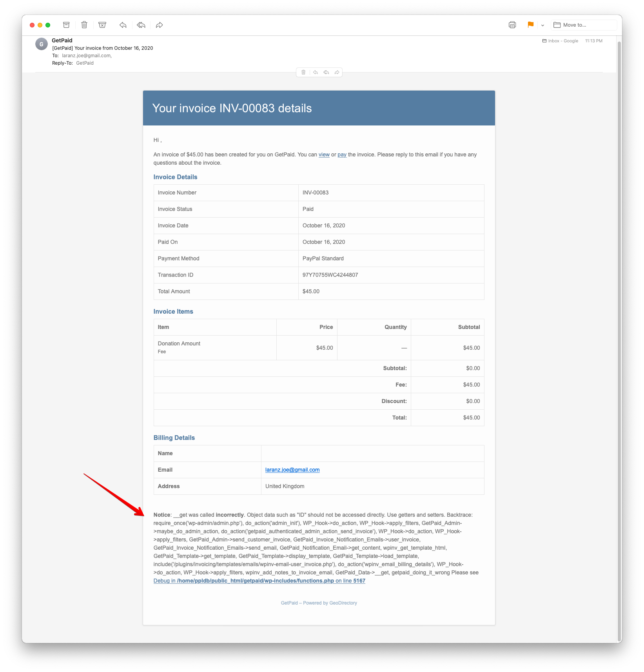Open the Reply-To GetPaid contact
The width and height of the screenshot is (644, 672).
click(x=85, y=63)
